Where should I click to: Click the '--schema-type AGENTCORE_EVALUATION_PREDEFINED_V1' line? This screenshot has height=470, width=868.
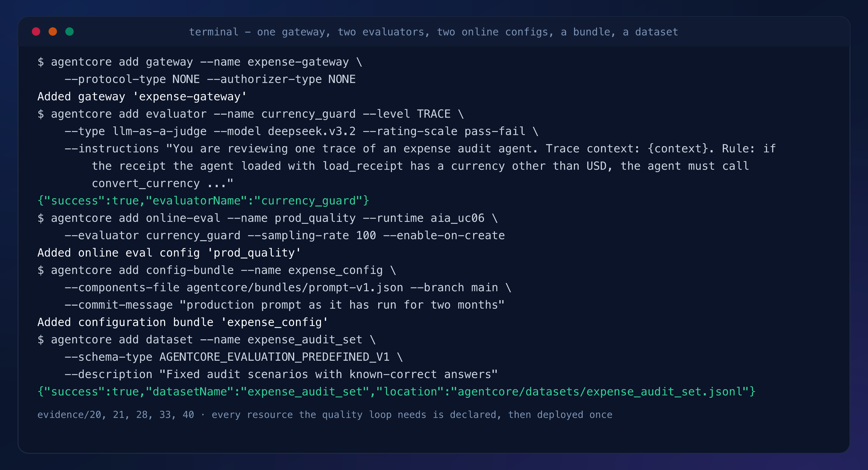234,357
